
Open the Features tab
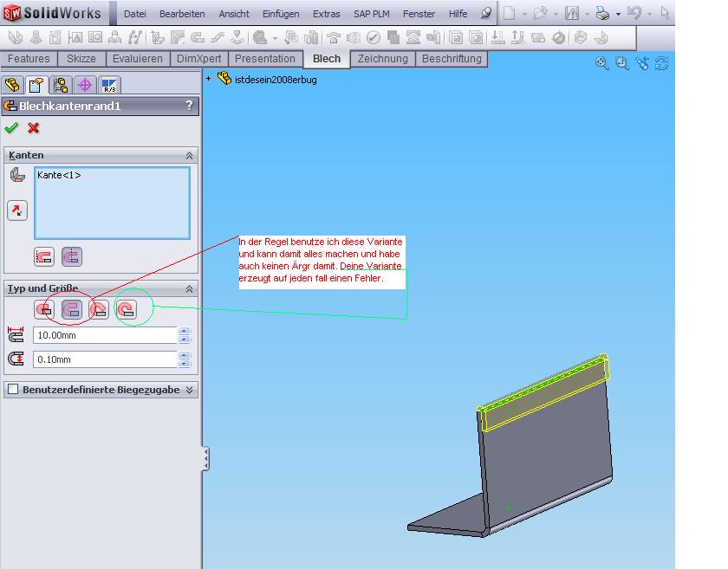coord(29,59)
